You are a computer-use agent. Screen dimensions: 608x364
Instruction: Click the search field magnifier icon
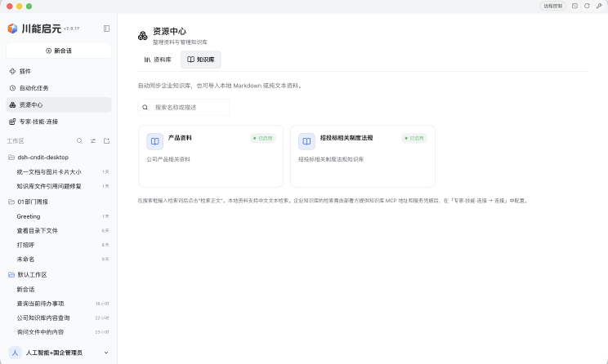[x=145, y=107]
